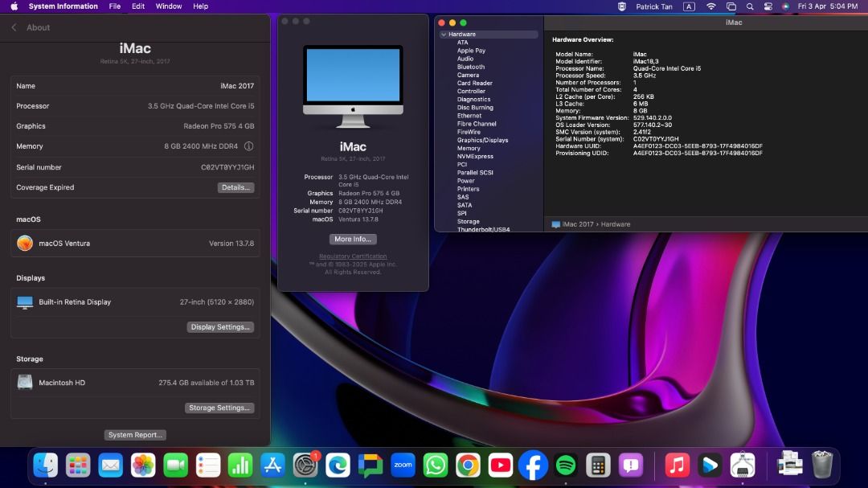Open System Settings Dock icon with badge
This screenshot has height=488, width=868.
305,465
